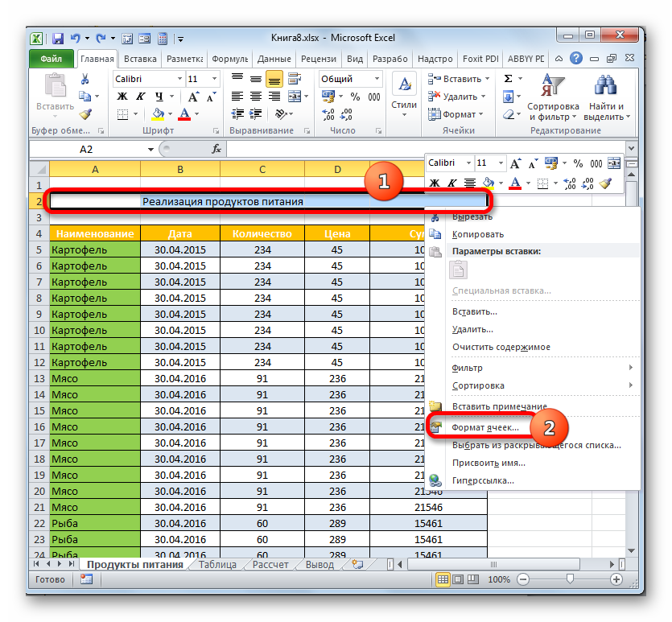Click the zoom out minus button

pyautogui.click(x=523, y=579)
